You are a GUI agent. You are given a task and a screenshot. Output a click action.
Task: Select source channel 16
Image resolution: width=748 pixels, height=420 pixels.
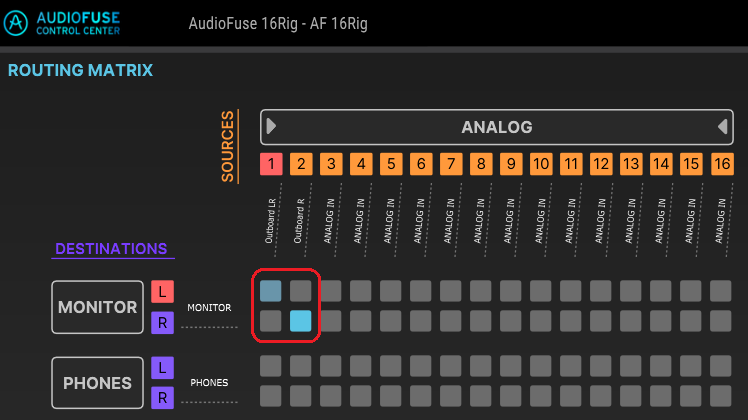tap(722, 164)
